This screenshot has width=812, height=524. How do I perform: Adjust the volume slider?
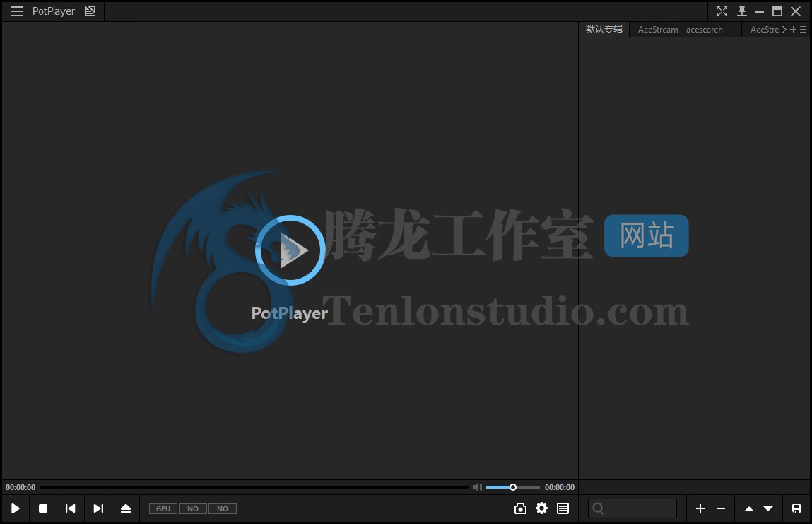[x=512, y=487]
